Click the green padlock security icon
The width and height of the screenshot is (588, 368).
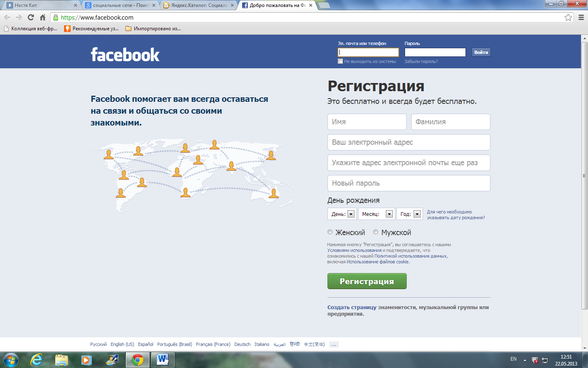tap(56, 17)
